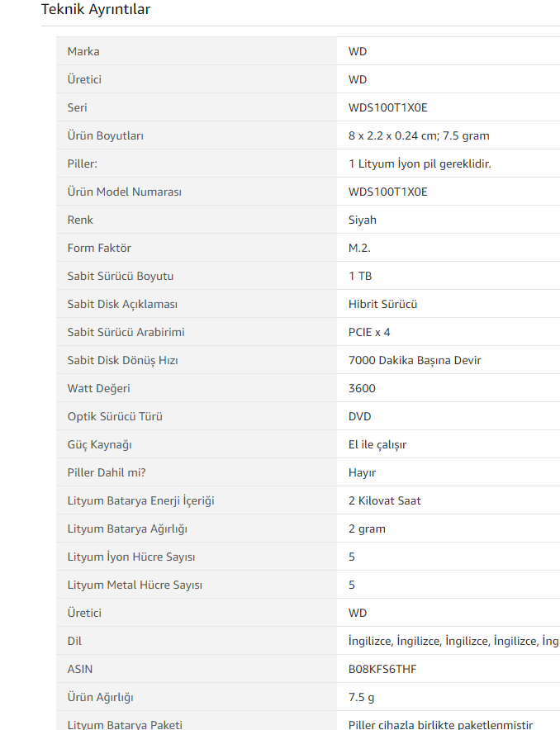Click the 7.5 g product weight value
Viewport: 560px width, 730px height.
(x=361, y=697)
